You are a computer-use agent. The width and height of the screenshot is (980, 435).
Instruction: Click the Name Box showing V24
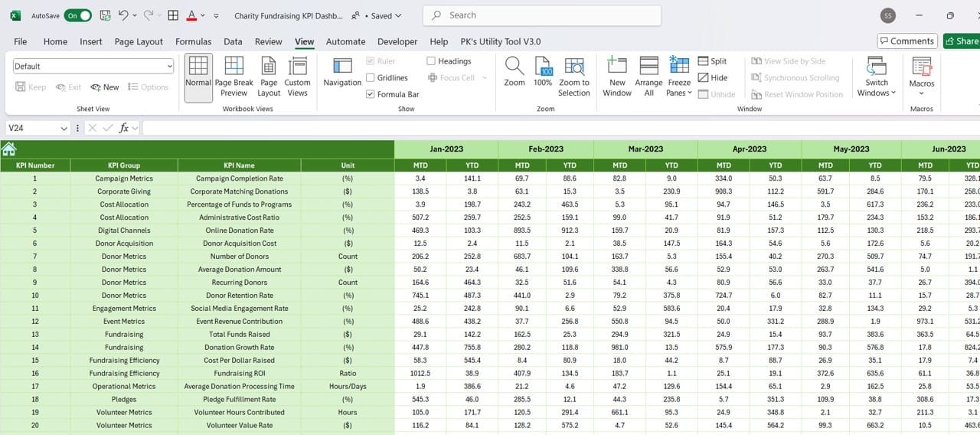tap(32, 129)
